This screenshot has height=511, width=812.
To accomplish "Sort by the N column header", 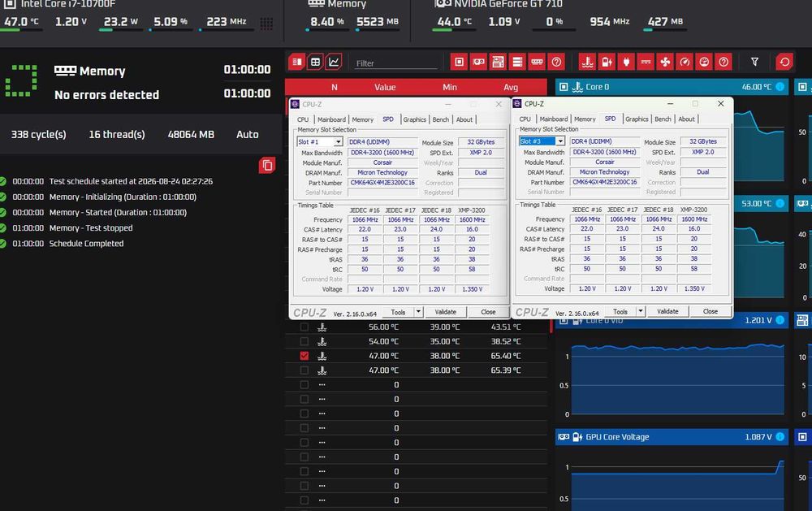I will point(335,87).
